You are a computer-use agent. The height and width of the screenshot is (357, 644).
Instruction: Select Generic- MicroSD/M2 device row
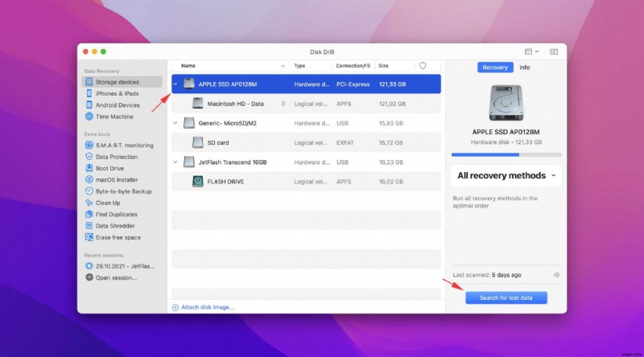coord(306,123)
